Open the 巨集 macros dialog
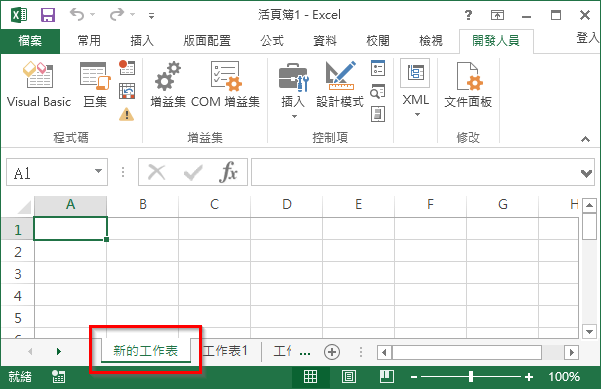This screenshot has height=389, width=601. [95, 84]
